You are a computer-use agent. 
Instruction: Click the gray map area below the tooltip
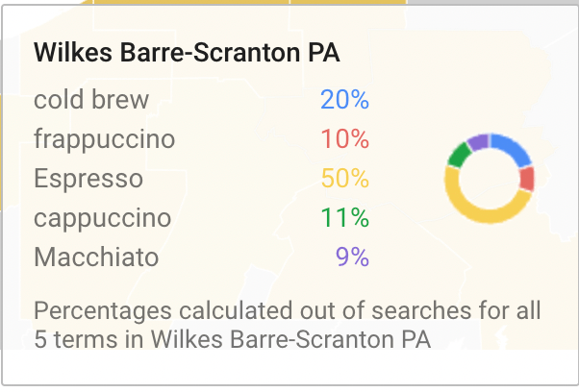point(289,370)
